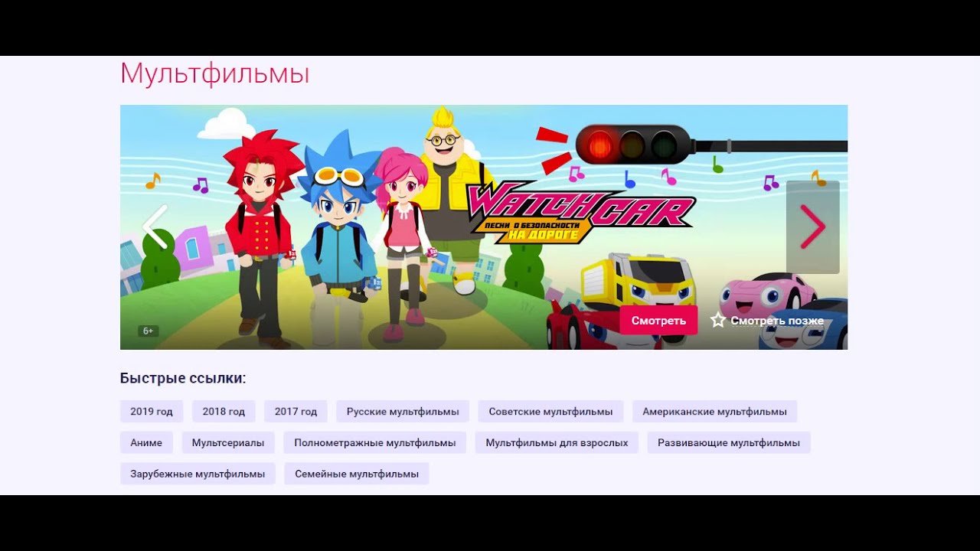Open the Watch Car banner image
This screenshot has width=980, height=551.
484,227
